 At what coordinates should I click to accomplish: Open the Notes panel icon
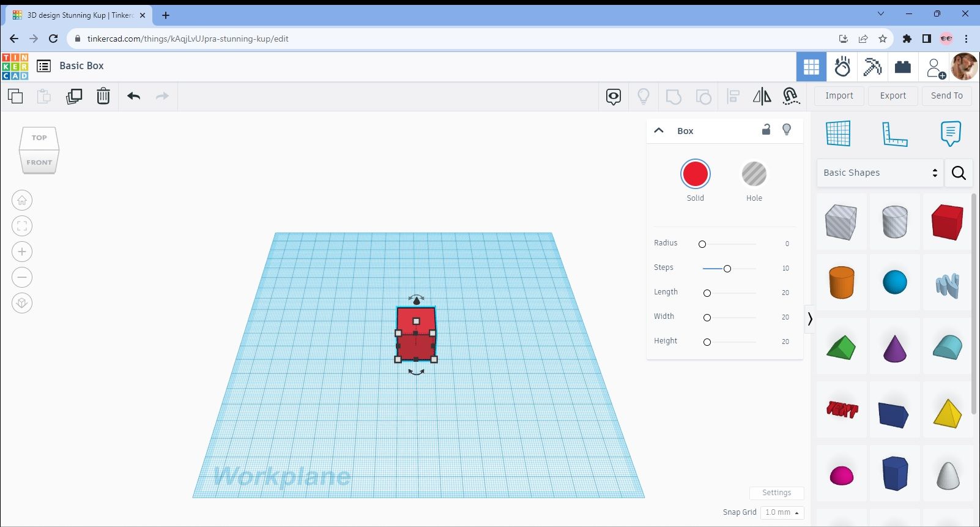point(951,133)
